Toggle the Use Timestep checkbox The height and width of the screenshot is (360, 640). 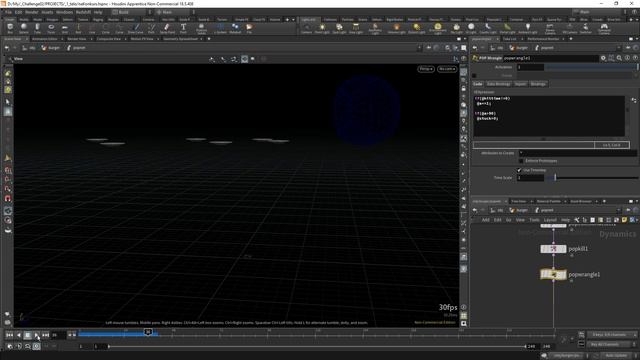[520, 170]
